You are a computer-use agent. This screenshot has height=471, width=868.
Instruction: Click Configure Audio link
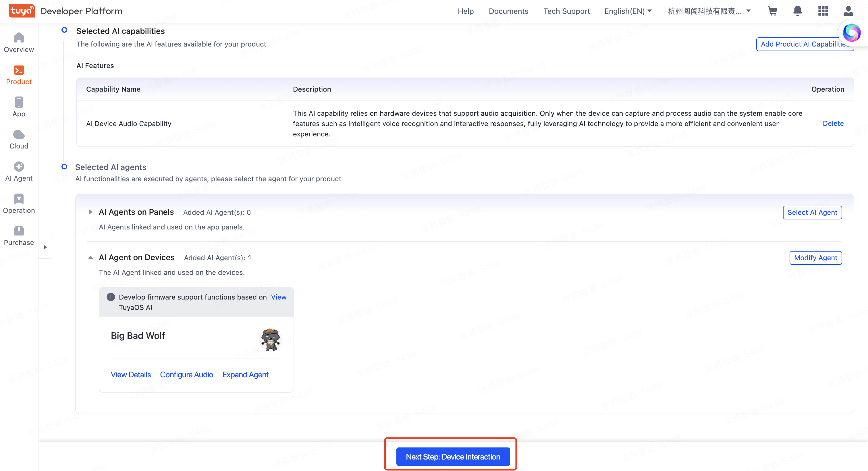pyautogui.click(x=186, y=375)
